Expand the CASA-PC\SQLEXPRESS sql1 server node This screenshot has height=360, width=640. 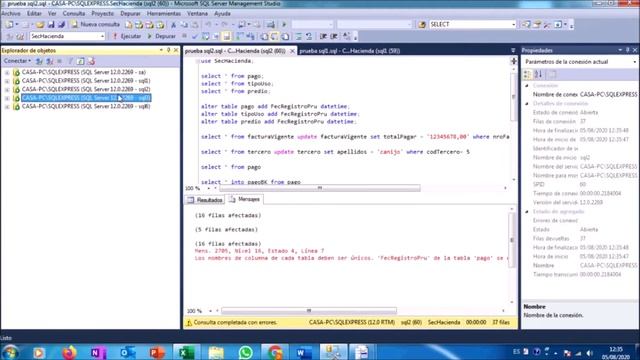(x=7, y=81)
